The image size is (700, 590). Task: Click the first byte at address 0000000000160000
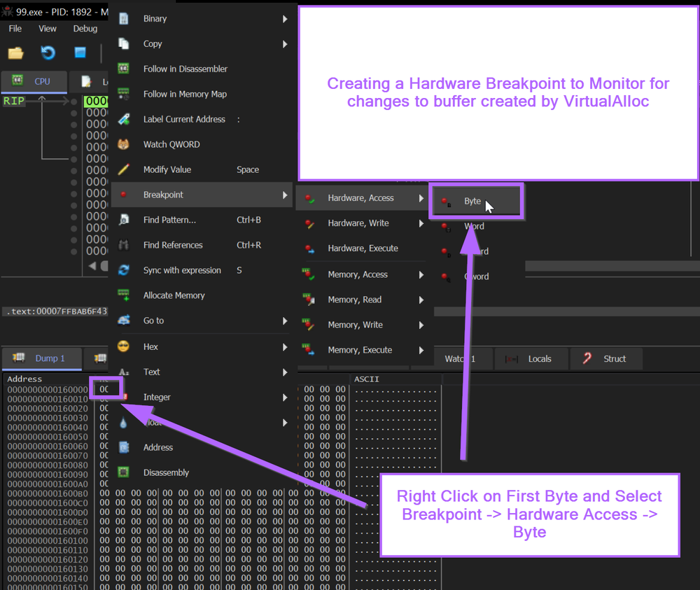tap(104, 389)
